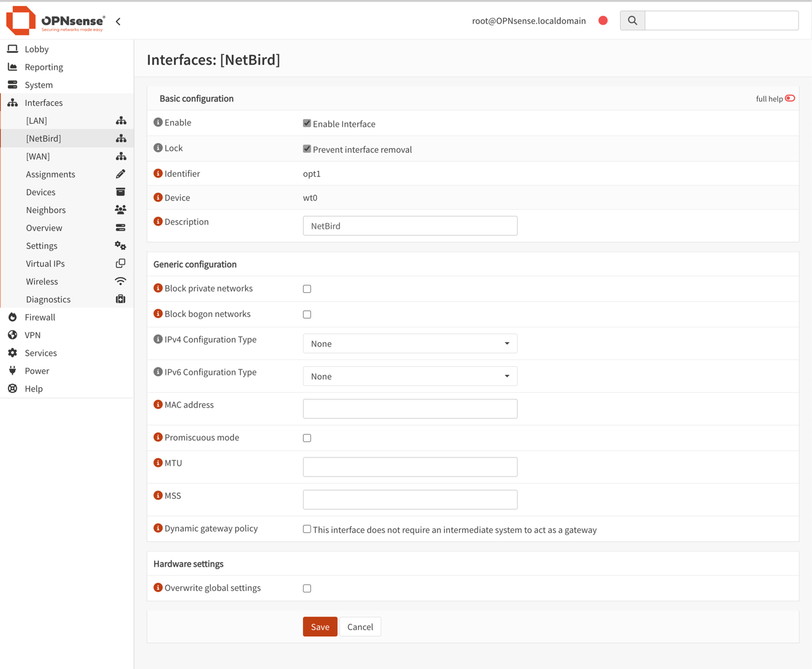This screenshot has width=812, height=669.
Task: Click the info icon beside Description
Action: (x=158, y=222)
